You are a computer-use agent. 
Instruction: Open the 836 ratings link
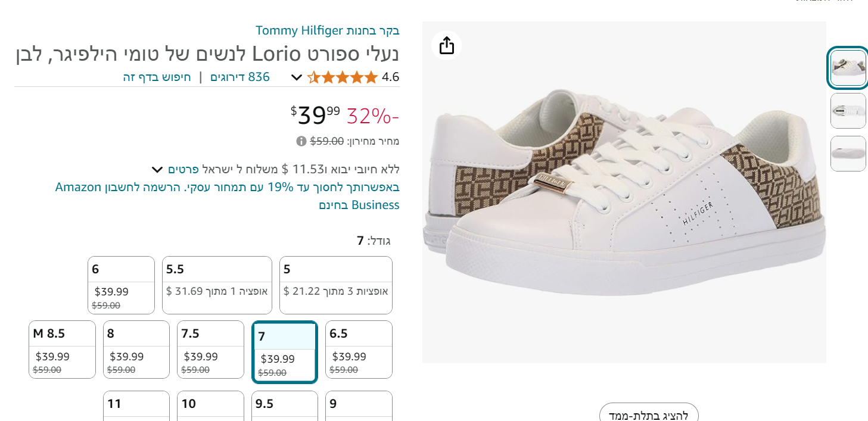(x=240, y=77)
